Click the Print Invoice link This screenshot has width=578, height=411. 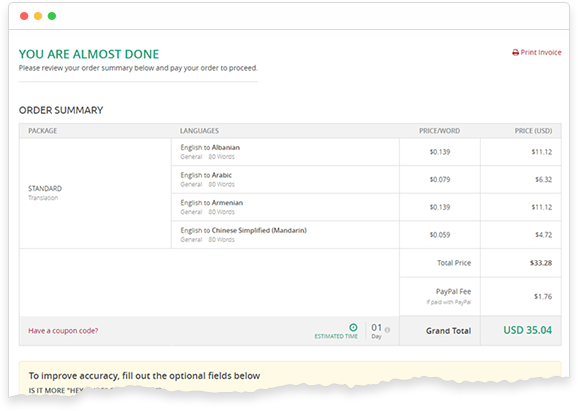point(537,52)
